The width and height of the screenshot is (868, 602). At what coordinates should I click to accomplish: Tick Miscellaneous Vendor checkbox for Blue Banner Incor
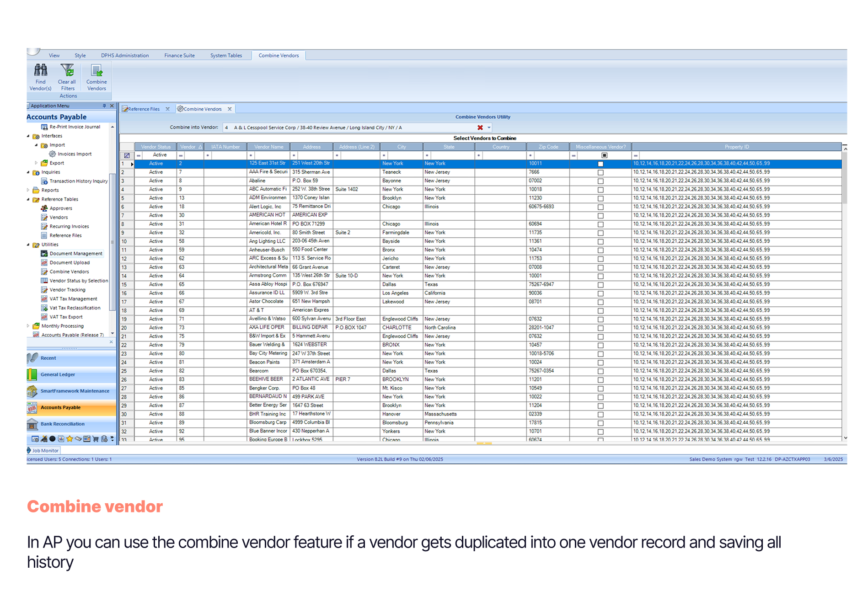[x=600, y=432]
